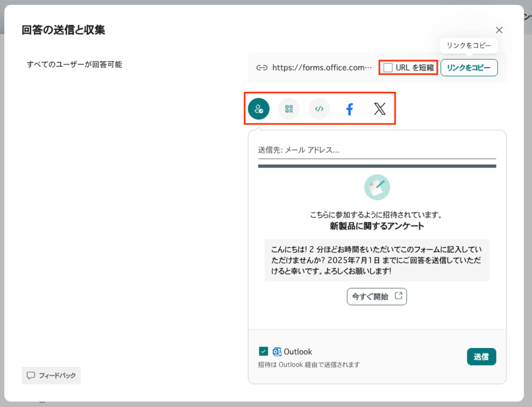Click the こんにちは invitation message text
Image resolution: width=532 pixels, height=407 pixels.
click(377, 260)
